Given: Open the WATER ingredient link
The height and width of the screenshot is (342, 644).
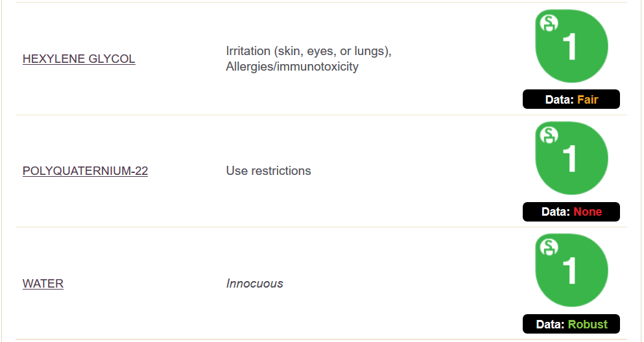Looking at the screenshot, I should tap(43, 284).
